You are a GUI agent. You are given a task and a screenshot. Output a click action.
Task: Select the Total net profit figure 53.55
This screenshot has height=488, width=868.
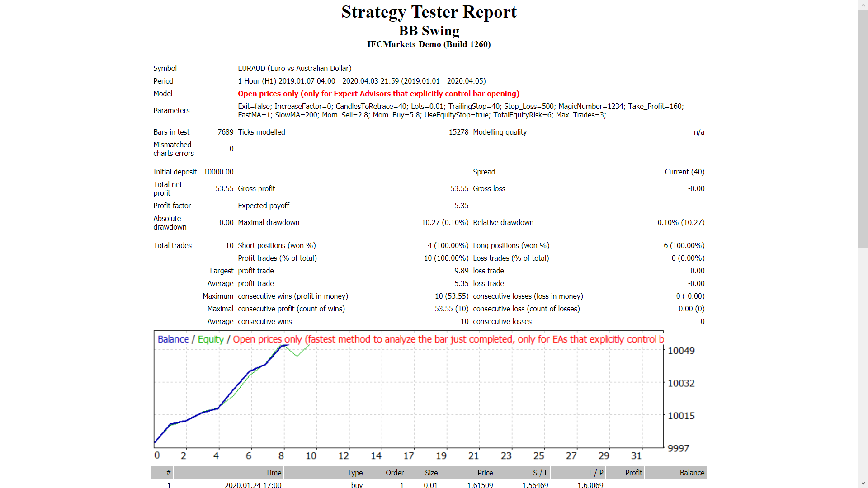[224, 188]
